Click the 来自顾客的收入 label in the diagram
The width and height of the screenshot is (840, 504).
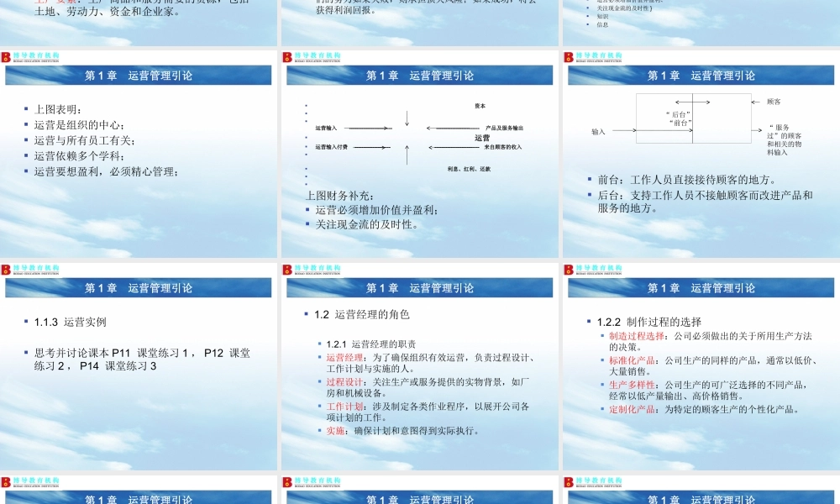(x=503, y=147)
